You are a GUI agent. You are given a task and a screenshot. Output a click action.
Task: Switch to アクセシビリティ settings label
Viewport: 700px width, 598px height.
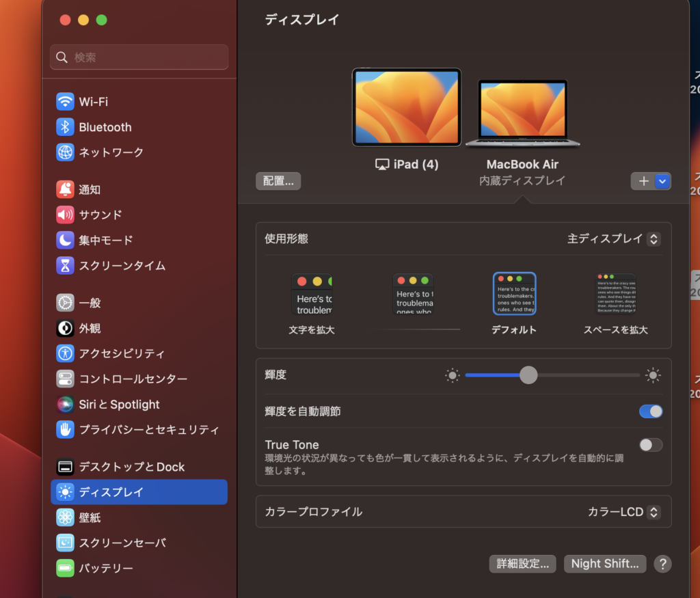click(x=122, y=353)
